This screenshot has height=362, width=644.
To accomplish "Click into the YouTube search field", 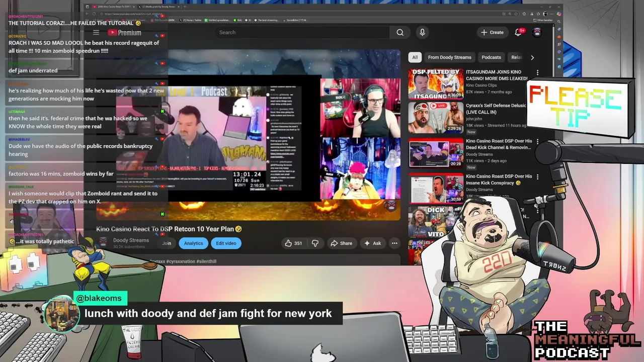I will 302,33.
